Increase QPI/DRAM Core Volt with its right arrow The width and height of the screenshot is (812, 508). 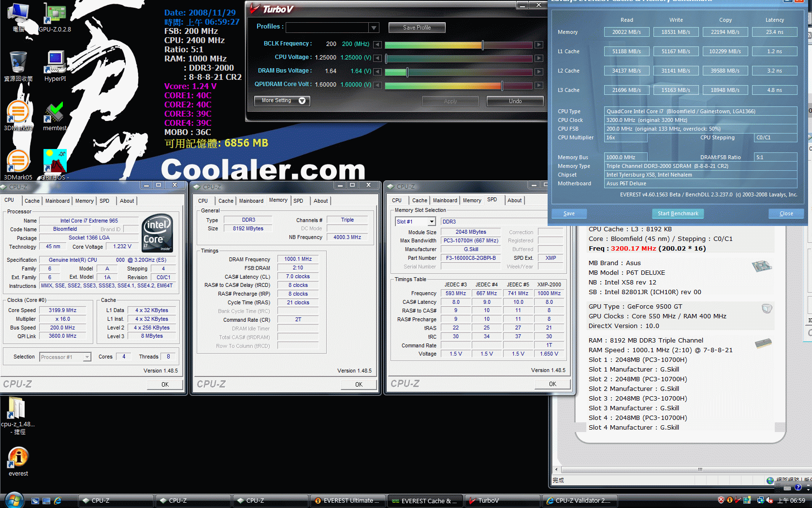pos(539,85)
